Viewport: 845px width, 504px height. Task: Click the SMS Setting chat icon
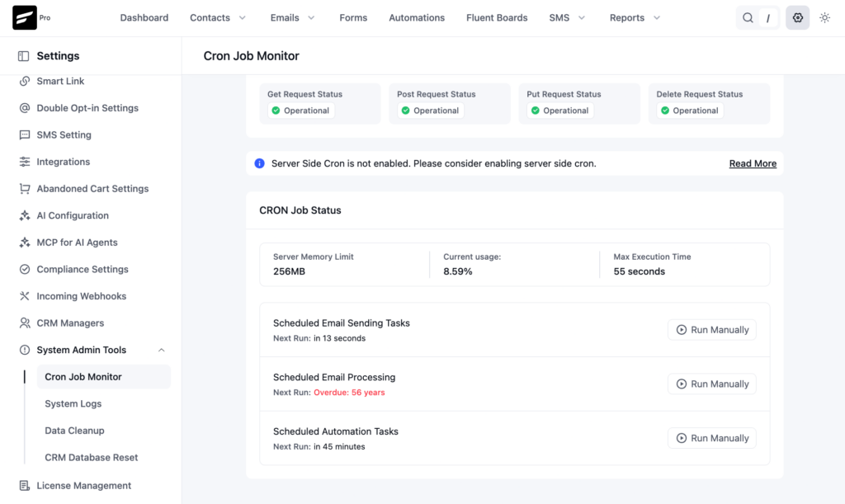[x=24, y=135]
